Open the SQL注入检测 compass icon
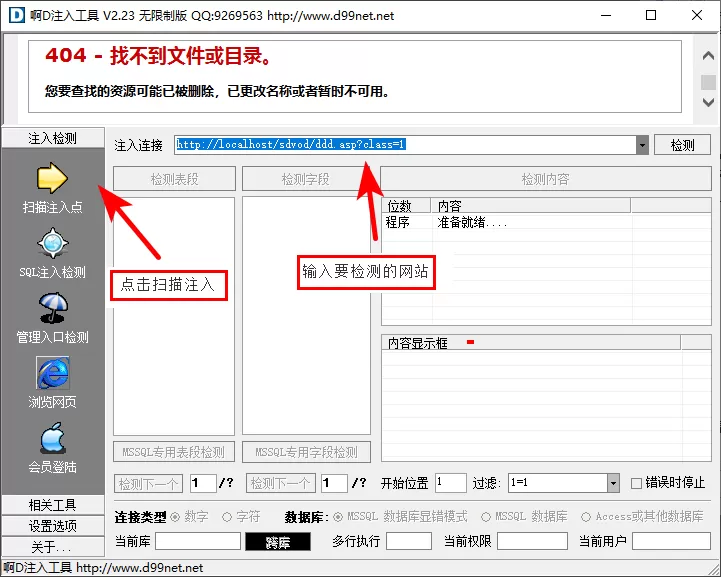Viewport: 721px width, 577px height. tap(53, 243)
